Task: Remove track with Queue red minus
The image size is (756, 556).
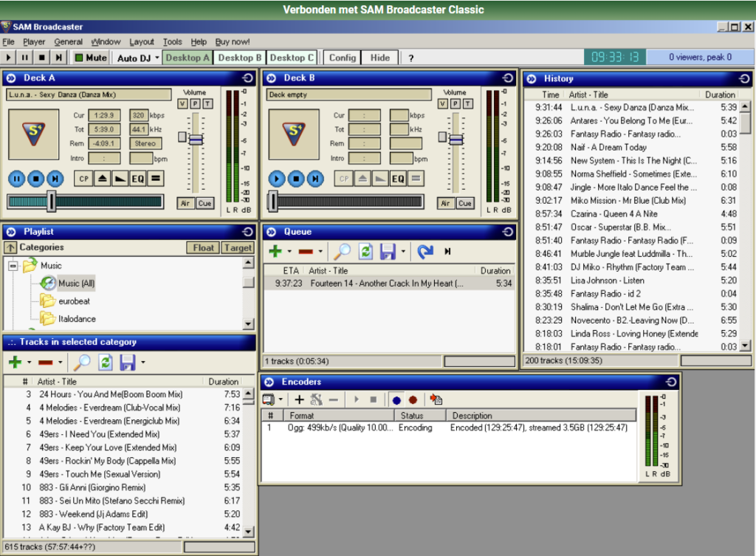Action: pyautogui.click(x=306, y=251)
